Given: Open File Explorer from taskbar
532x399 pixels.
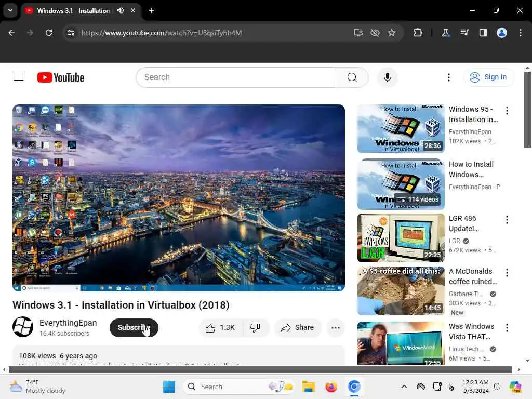Looking at the screenshot, I should tap(309, 387).
